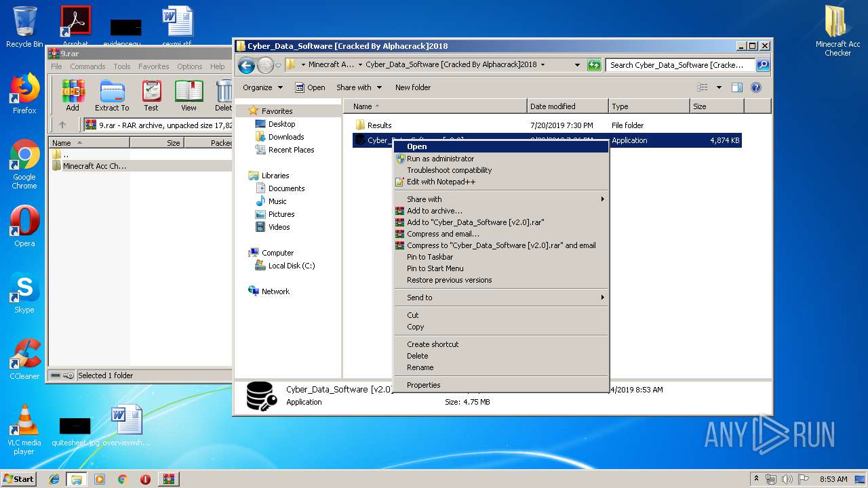
Task: Click the WinRAR taskbar button
Action: click(x=168, y=479)
